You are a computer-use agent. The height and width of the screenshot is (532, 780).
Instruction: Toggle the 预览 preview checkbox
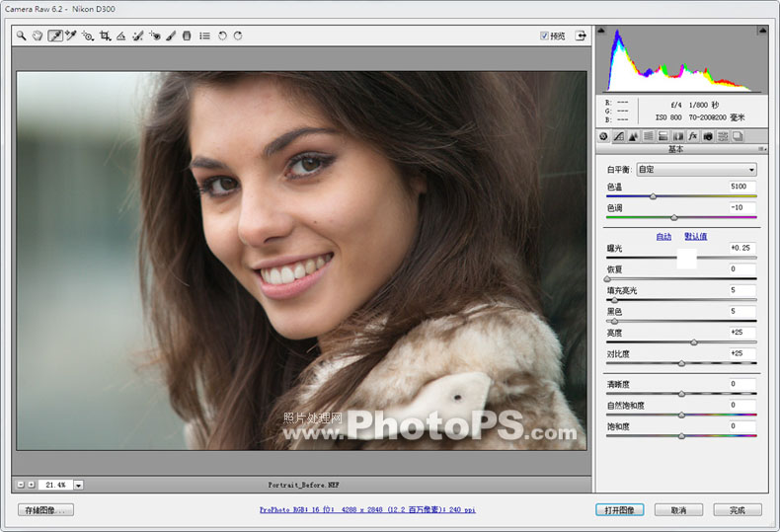pos(544,36)
